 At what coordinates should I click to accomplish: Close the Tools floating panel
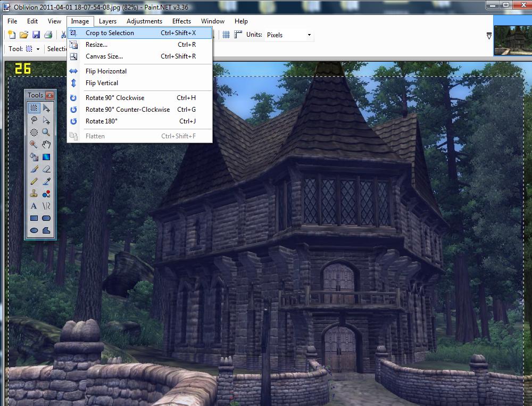pos(49,95)
